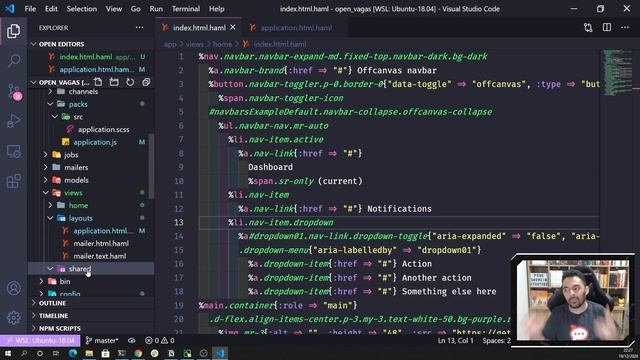640x360 pixels.
Task: Open editor more actions ellipsis
Action: (x=625, y=27)
